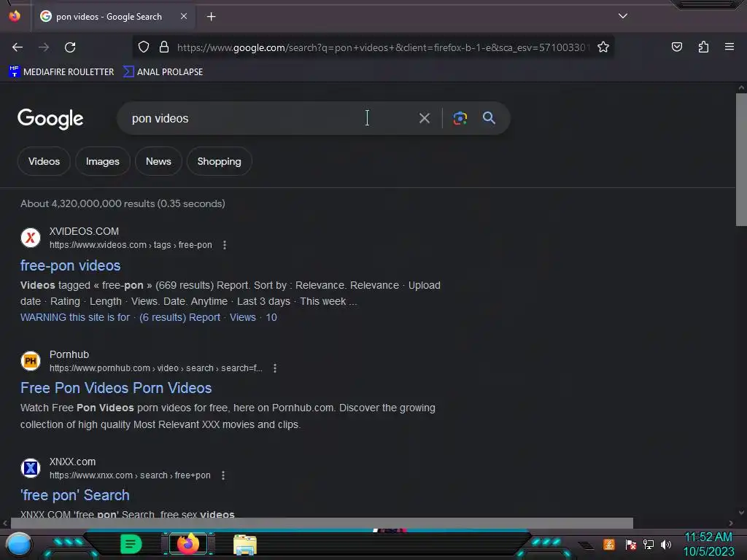Viewport: 747px width, 560px height.
Task: Close the Google Search tab
Action: tap(184, 16)
